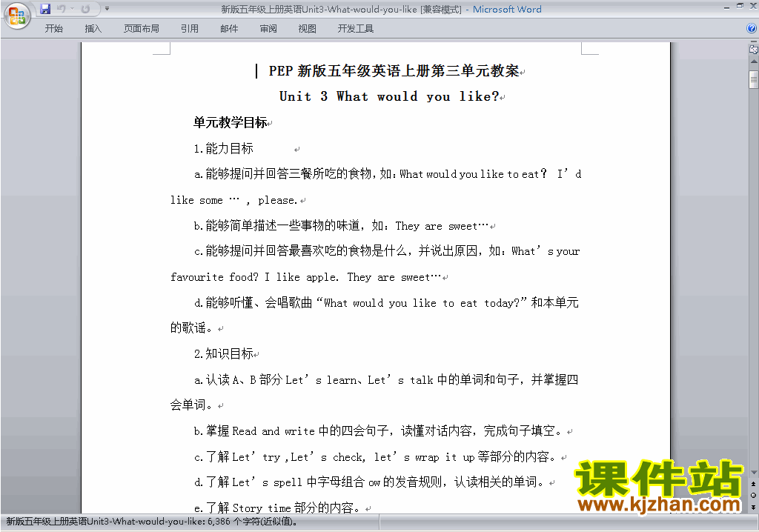Open the 引用 ribbon tab
The height and width of the screenshot is (532, 759).
(190, 29)
